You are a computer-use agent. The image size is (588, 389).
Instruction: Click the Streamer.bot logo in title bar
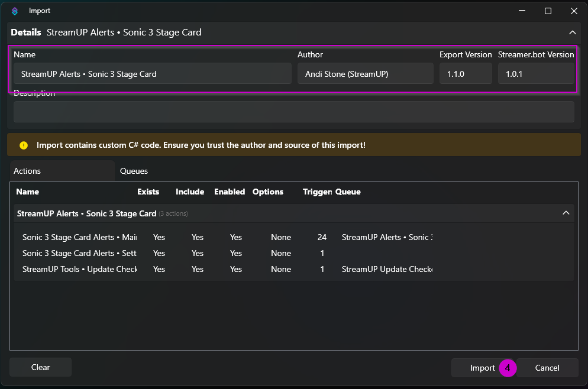(15, 11)
